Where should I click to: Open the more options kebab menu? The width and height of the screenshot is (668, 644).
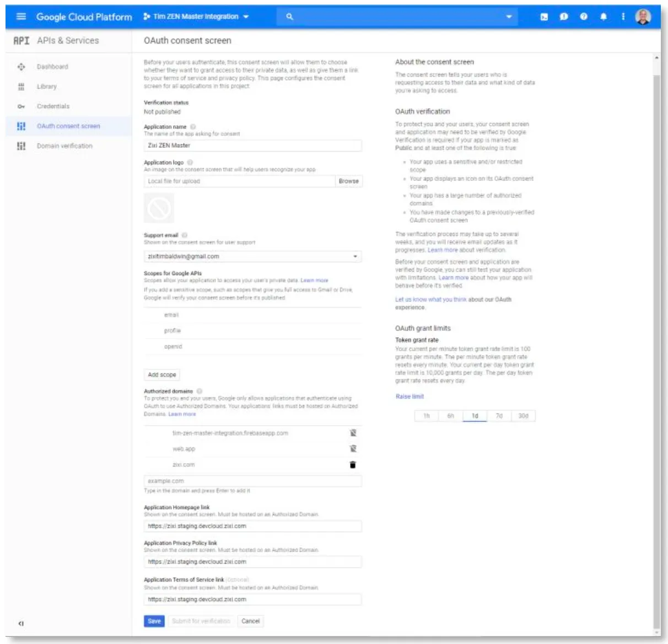pos(623,17)
